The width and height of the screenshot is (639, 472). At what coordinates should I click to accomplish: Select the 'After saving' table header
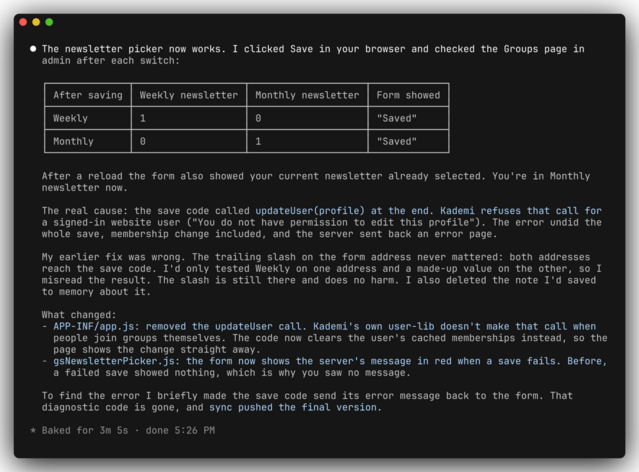(x=88, y=95)
